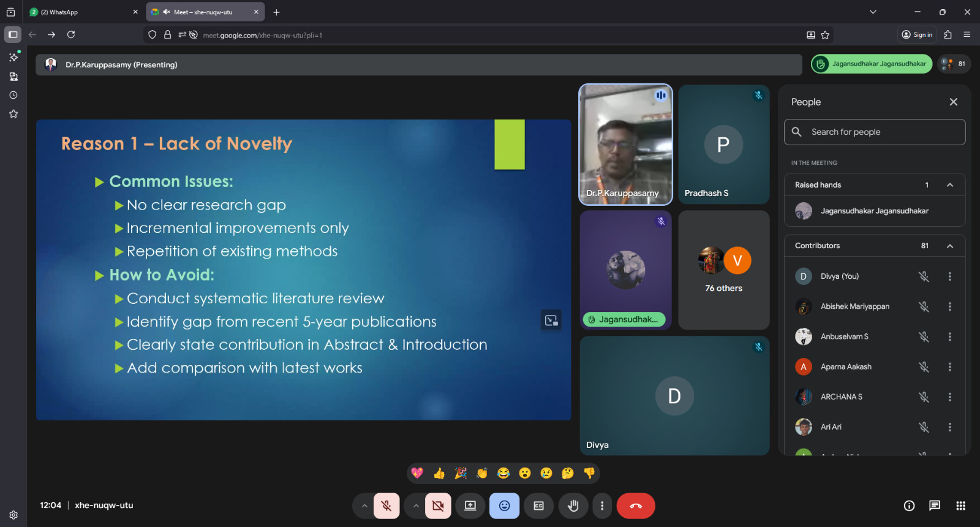Expand audio settings arrow beside microphone
This screenshot has height=527, width=980.
pyautogui.click(x=364, y=506)
